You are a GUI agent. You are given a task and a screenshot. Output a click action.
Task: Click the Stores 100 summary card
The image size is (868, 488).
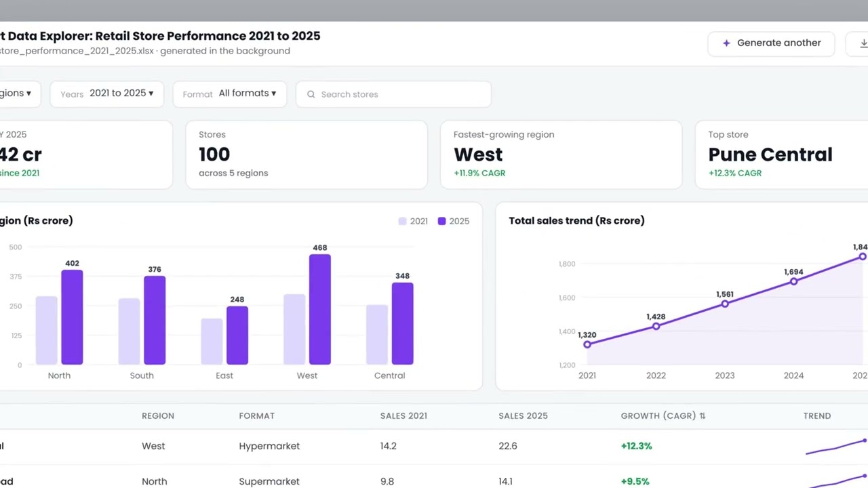307,155
